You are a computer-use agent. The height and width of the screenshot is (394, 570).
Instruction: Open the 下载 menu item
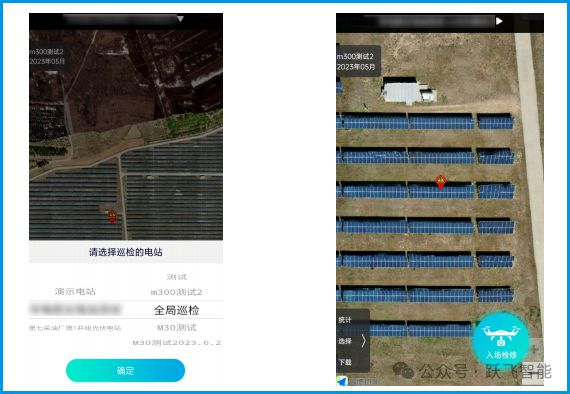coord(345,362)
